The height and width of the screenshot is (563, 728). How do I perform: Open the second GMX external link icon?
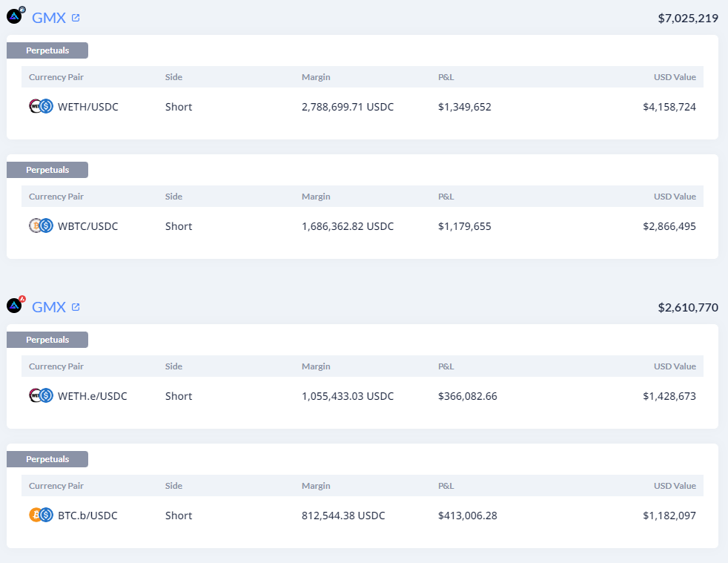coord(76,308)
